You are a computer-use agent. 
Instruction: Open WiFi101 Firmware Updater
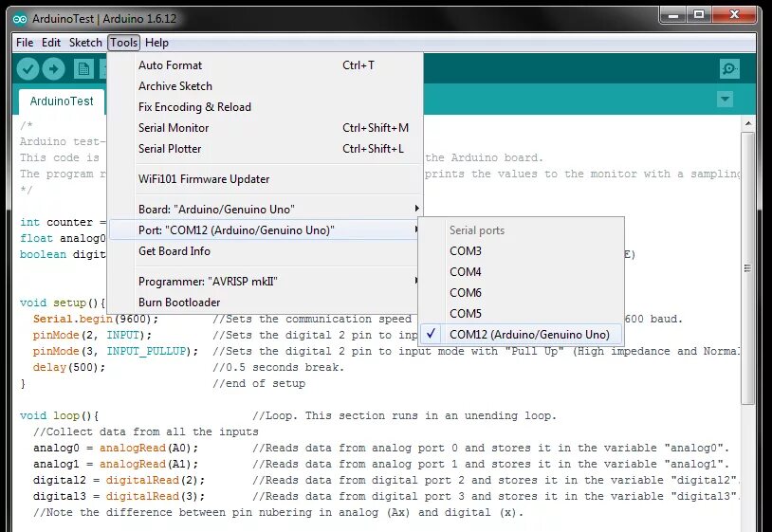pyautogui.click(x=266, y=179)
